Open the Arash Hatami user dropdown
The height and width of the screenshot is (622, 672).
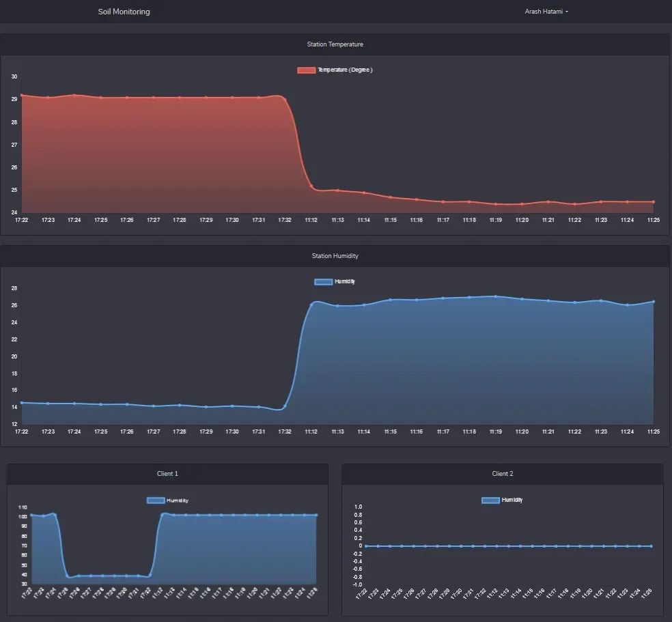(x=546, y=12)
